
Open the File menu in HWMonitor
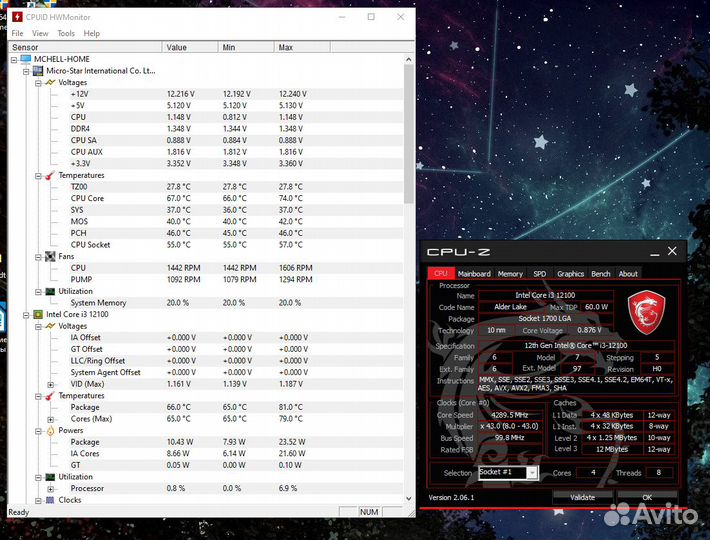[x=17, y=33]
